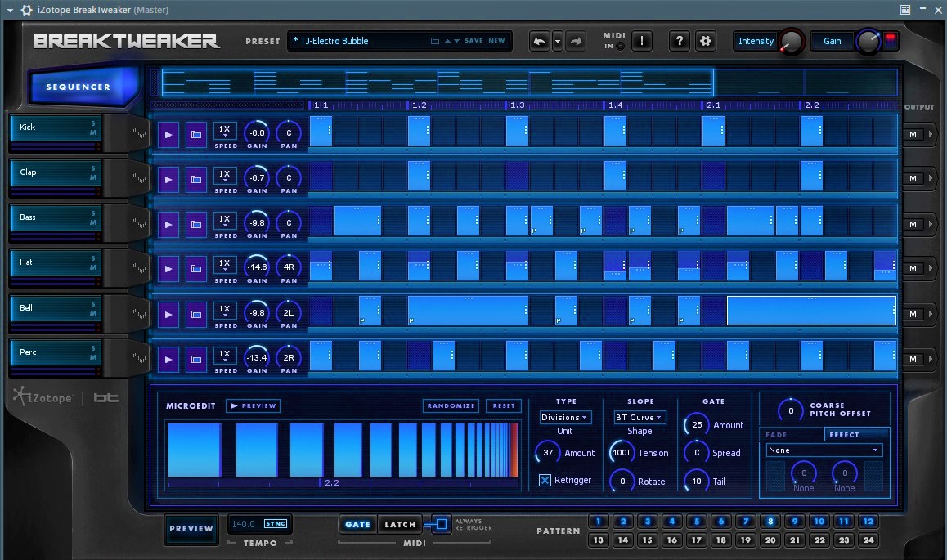Click the Kick output M routing button

[x=913, y=135]
